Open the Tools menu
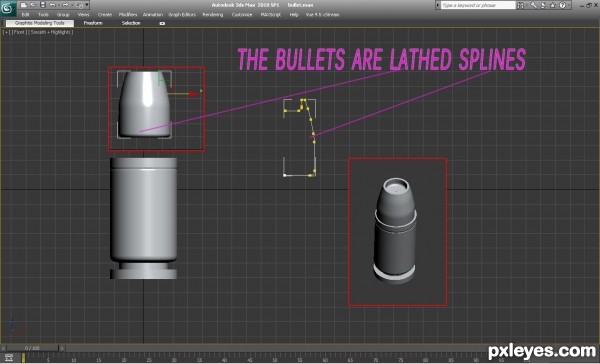 point(43,15)
